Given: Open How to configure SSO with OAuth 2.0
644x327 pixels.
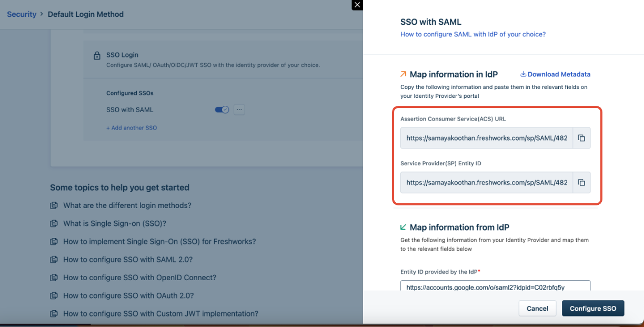Looking at the screenshot, I should tap(128, 295).
